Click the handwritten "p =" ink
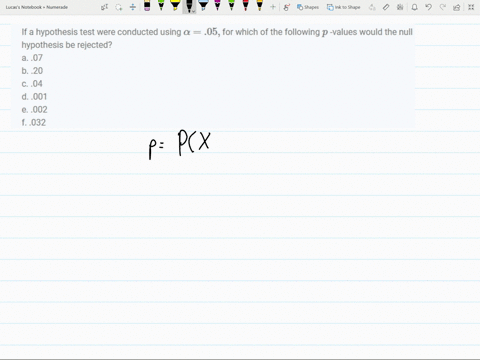 156,149
